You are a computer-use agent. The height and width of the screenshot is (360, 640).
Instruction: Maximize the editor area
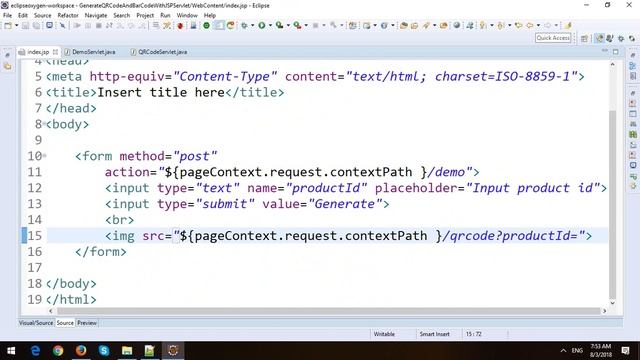pos(616,51)
